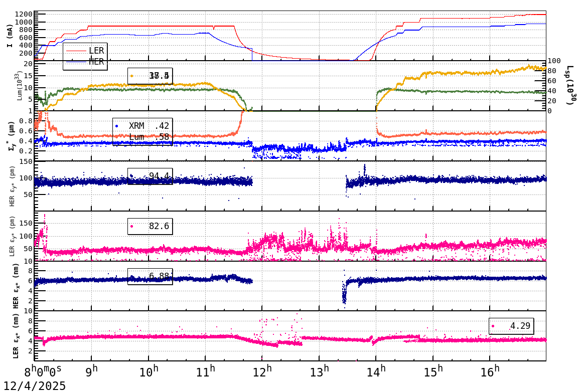
Task: Select the red LER line sample in legend
Action: pyautogui.click(x=76, y=51)
